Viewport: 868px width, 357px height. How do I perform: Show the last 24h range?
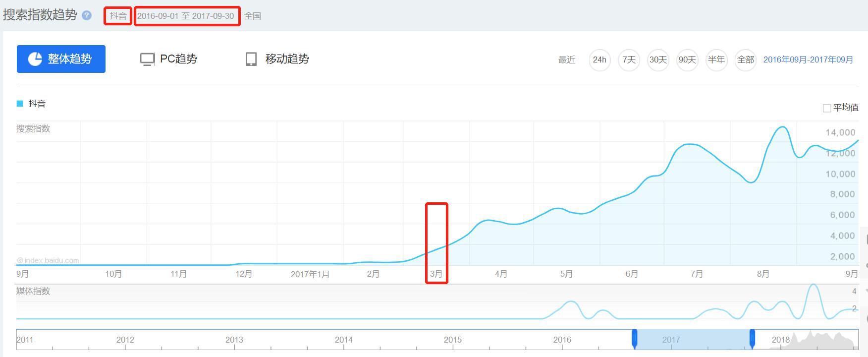pos(599,59)
